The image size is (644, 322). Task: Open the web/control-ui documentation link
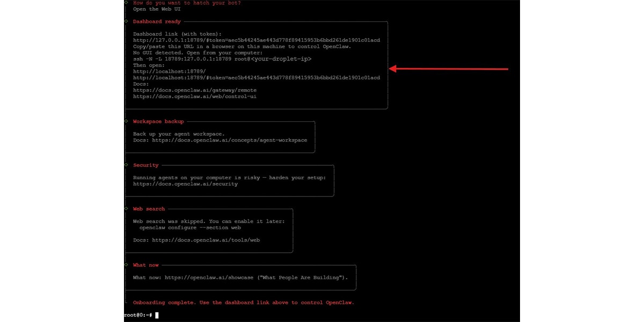coord(195,96)
